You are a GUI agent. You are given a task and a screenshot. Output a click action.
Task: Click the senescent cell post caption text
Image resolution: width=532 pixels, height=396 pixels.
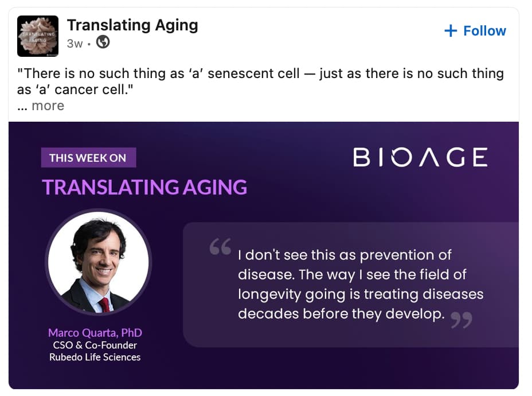click(x=261, y=81)
